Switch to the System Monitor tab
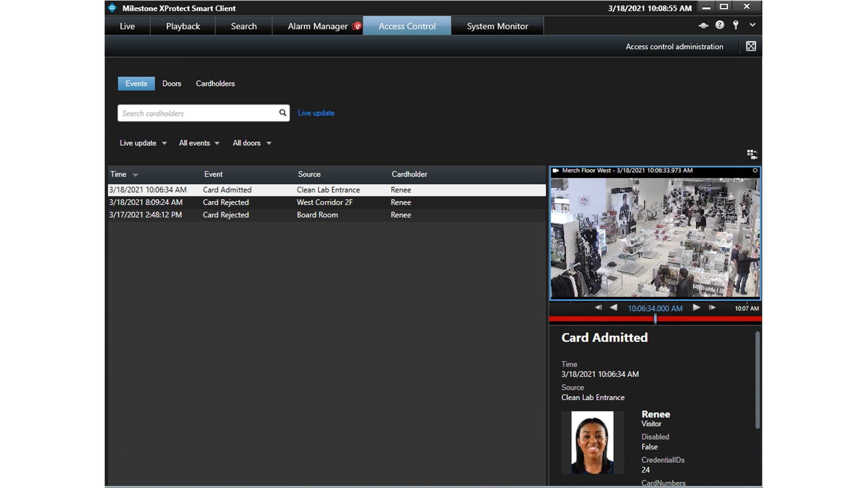The image size is (868, 488). point(497,26)
